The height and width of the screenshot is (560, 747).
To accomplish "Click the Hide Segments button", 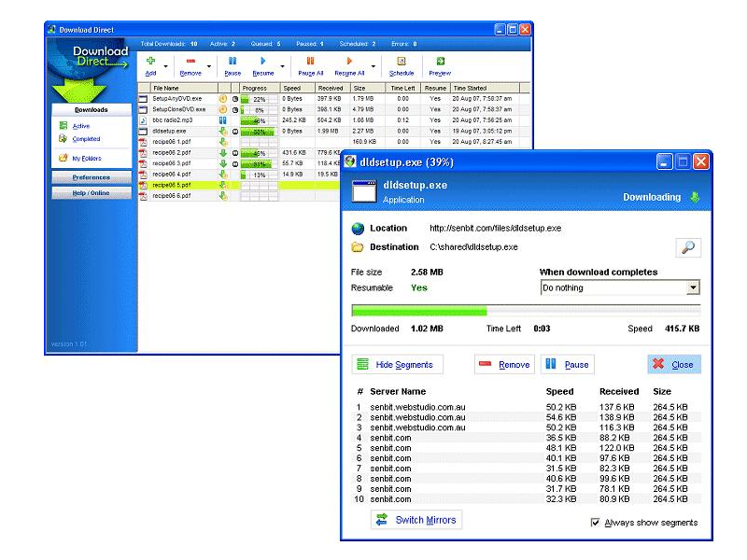I will (x=397, y=365).
